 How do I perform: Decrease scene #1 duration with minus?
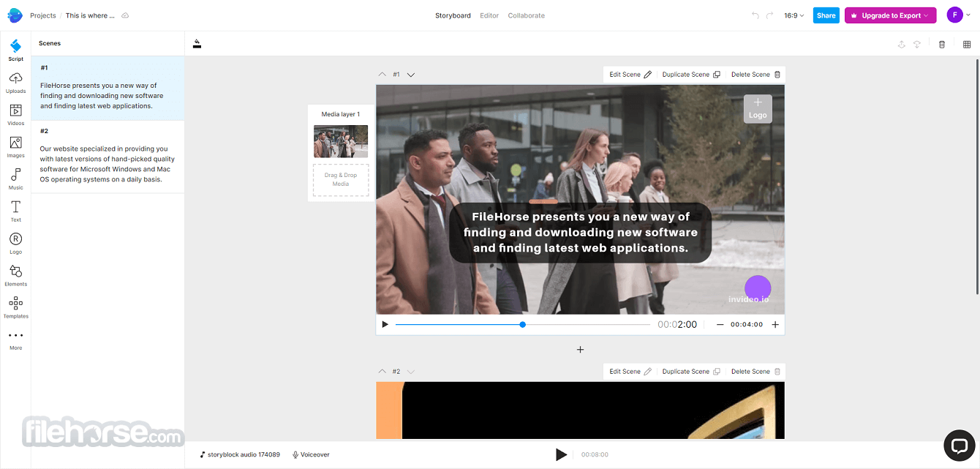click(720, 325)
